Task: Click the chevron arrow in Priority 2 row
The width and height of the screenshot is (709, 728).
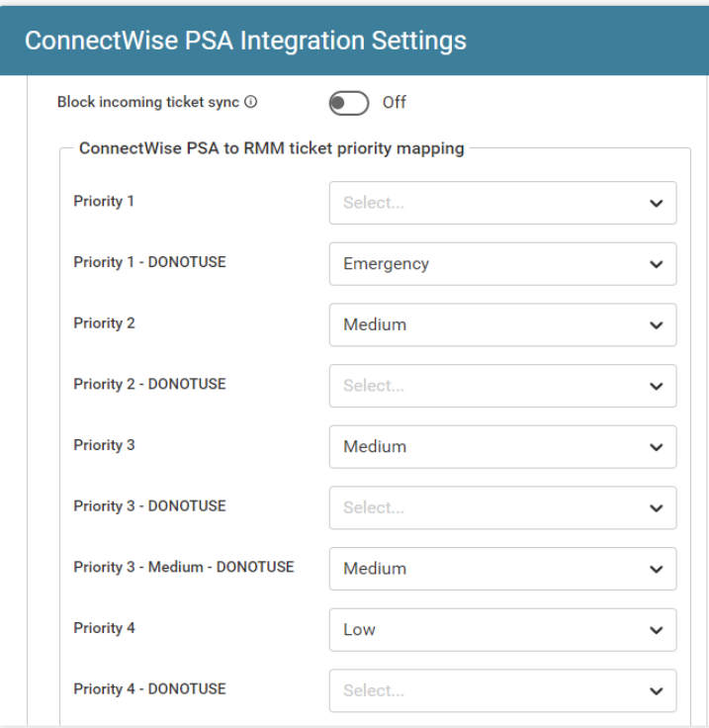Action: point(656,324)
